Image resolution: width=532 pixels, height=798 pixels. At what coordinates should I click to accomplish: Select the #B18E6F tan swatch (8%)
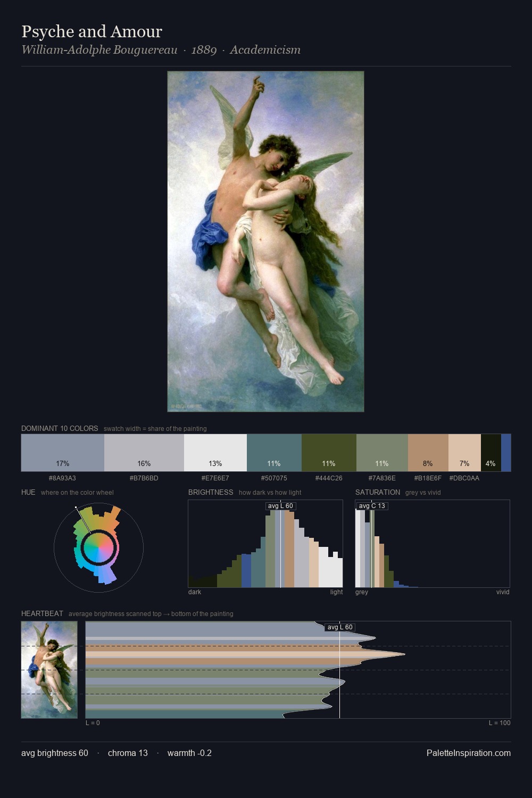pos(428,453)
